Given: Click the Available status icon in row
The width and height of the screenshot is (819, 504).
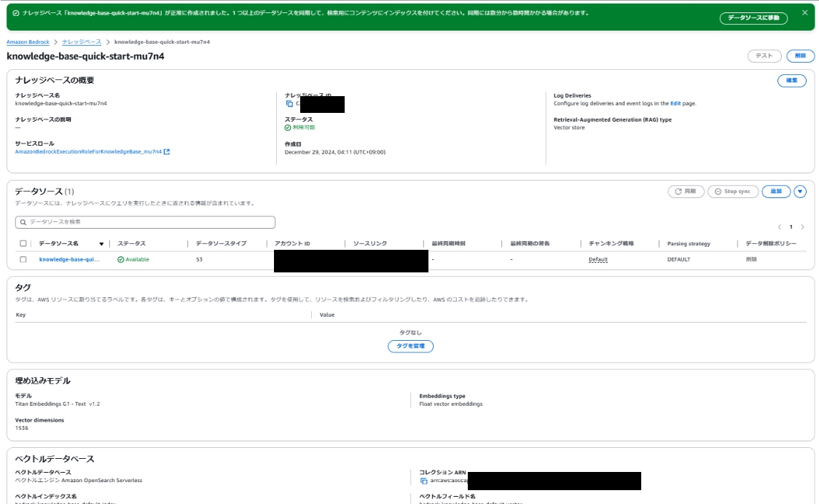Looking at the screenshot, I should [121, 259].
